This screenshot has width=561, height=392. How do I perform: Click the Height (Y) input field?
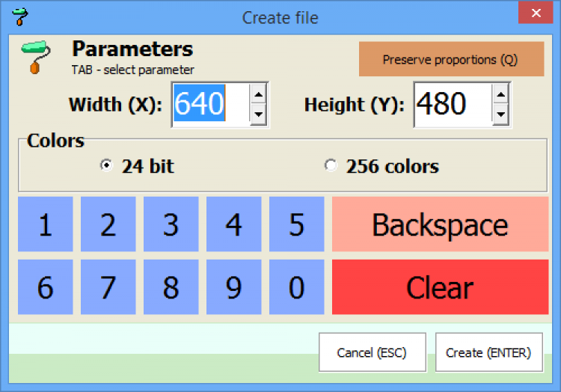pyautogui.click(x=452, y=105)
